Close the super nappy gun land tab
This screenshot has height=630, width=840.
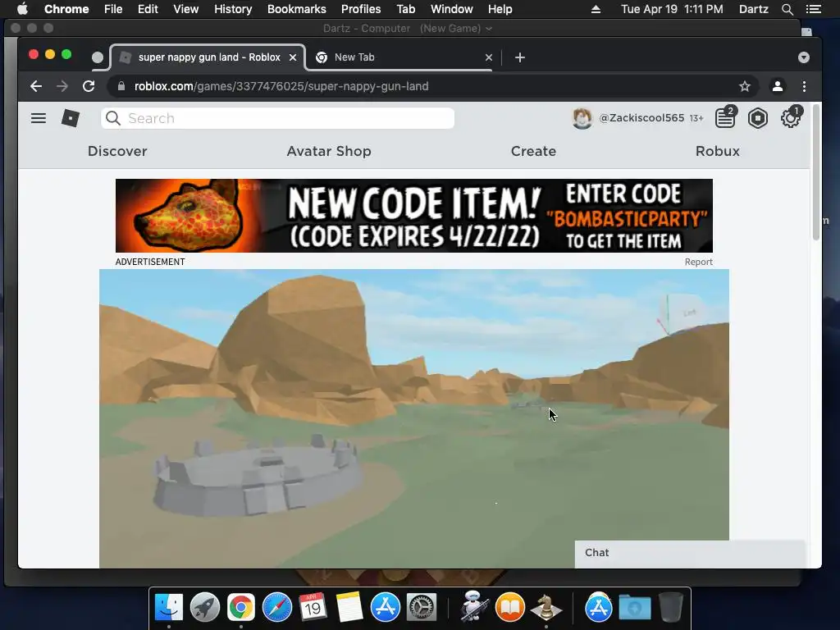click(x=293, y=57)
